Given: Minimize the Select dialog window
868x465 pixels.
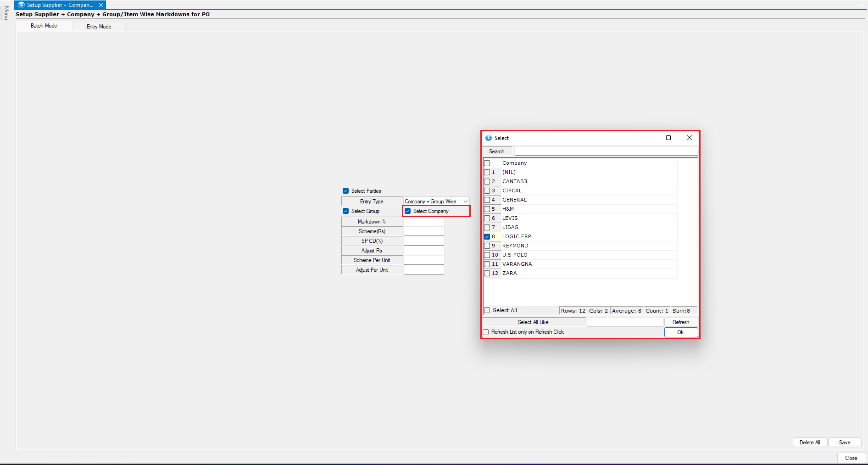Looking at the screenshot, I should coord(648,138).
